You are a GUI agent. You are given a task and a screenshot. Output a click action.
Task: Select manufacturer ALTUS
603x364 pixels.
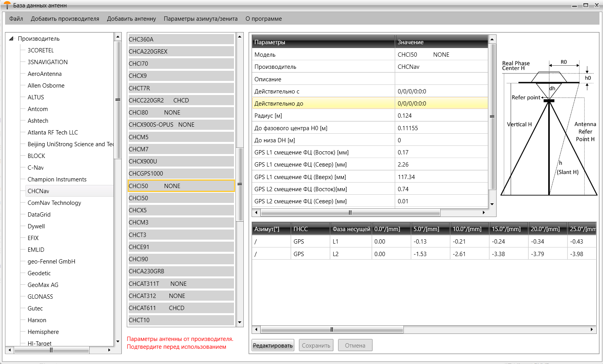coord(36,97)
